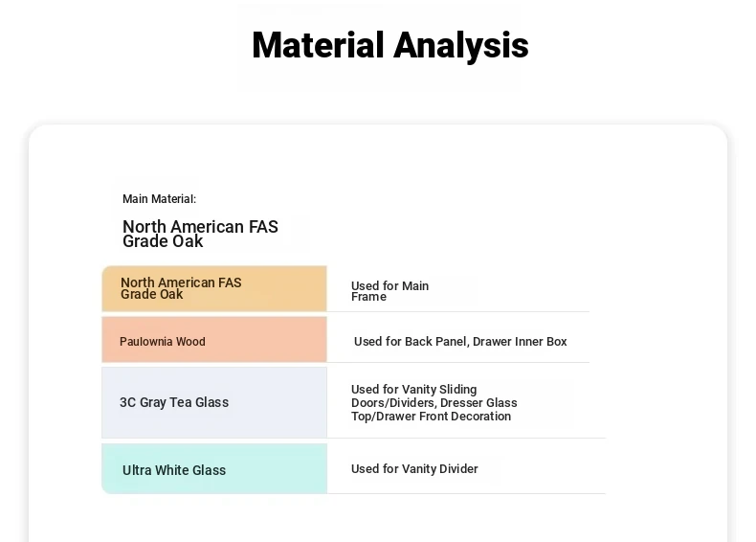Click the pink Paulownia Wood cell
This screenshot has height=542, width=756.
214,339
